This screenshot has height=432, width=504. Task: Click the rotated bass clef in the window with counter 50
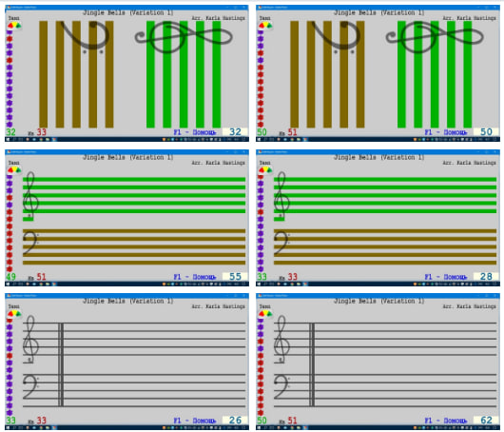click(x=336, y=36)
